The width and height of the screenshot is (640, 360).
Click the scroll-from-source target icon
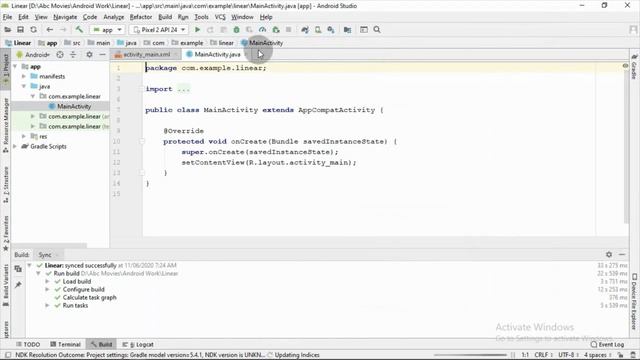pyautogui.click(x=60, y=55)
